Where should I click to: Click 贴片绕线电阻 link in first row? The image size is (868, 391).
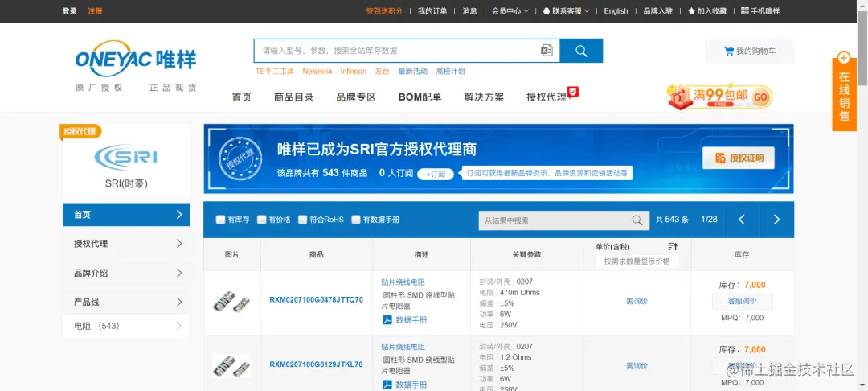click(403, 282)
